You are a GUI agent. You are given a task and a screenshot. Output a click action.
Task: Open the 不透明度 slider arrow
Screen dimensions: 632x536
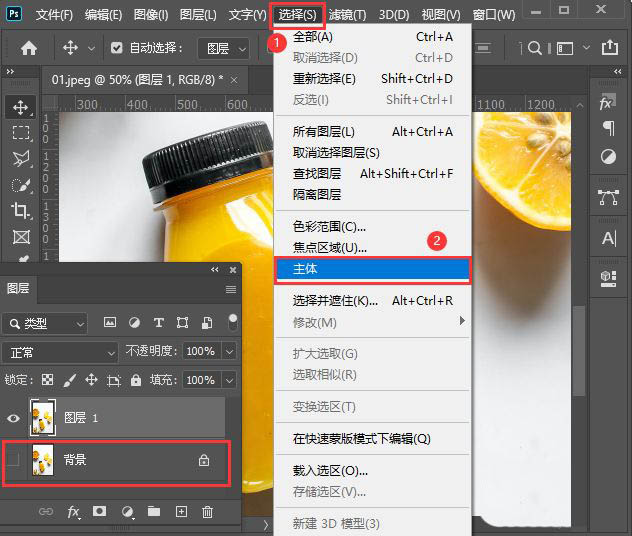[x=229, y=351]
